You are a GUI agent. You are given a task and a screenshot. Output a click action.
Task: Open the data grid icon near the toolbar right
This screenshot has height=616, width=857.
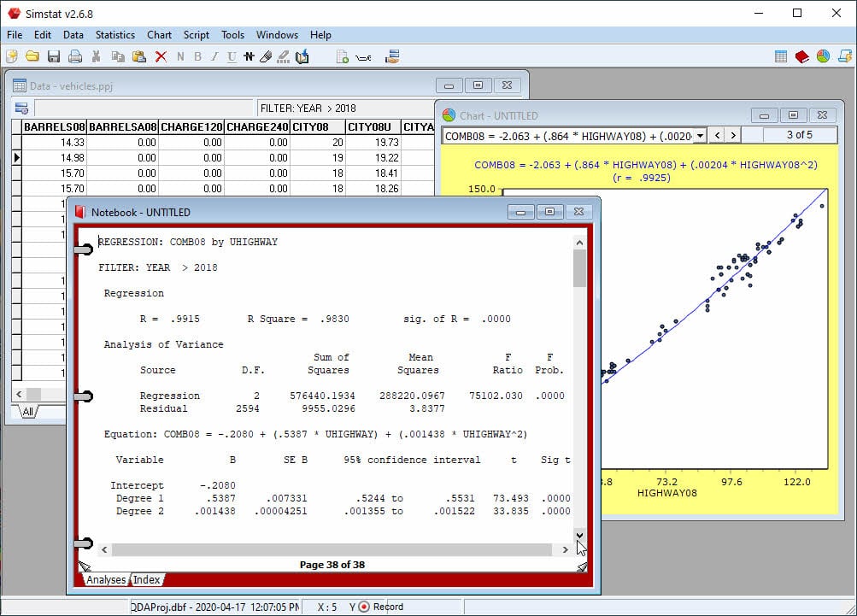(780, 56)
